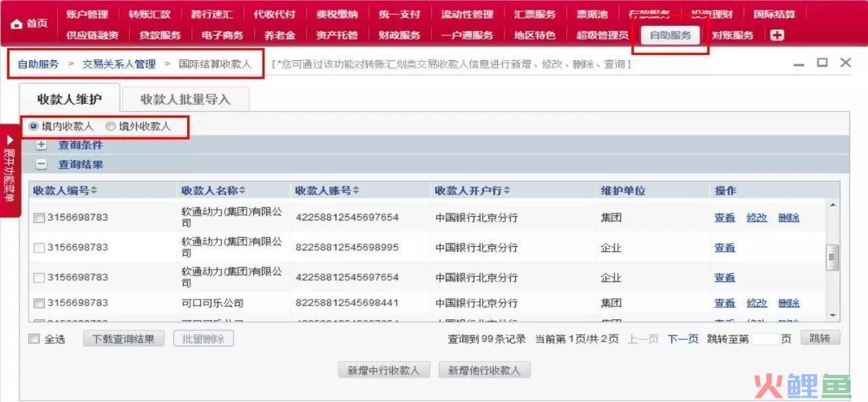
Task: Click the 跳转 button
Action: (x=820, y=338)
